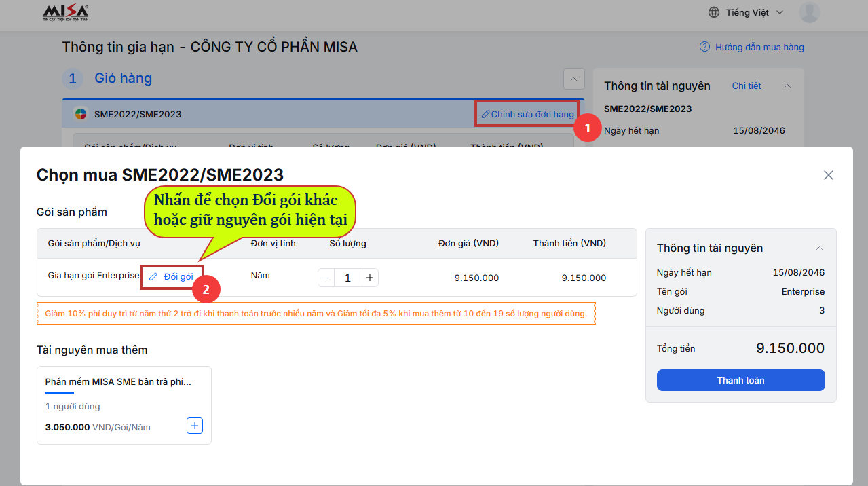Screen dimensions: 868x486
Task: Click the Enterprise package name value
Action: (804, 292)
